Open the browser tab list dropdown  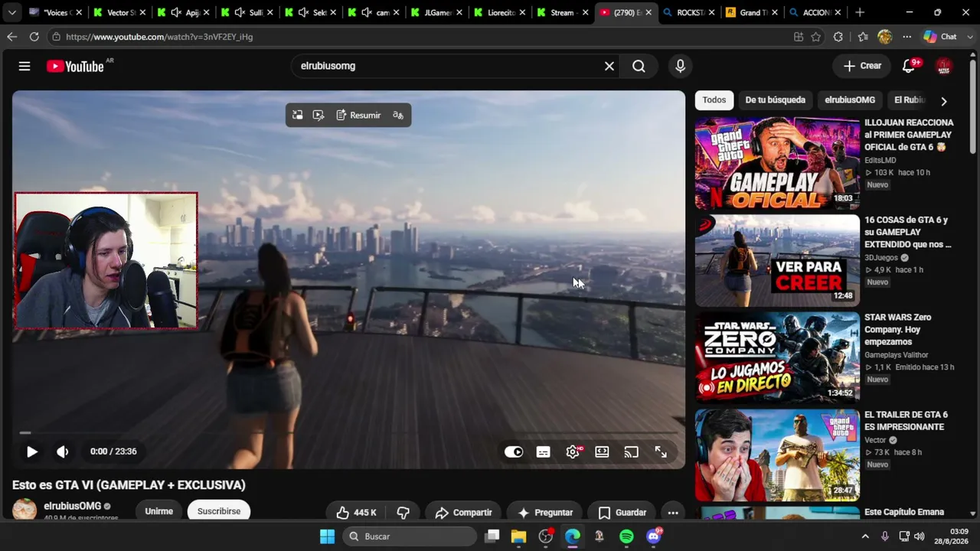tap(11, 12)
